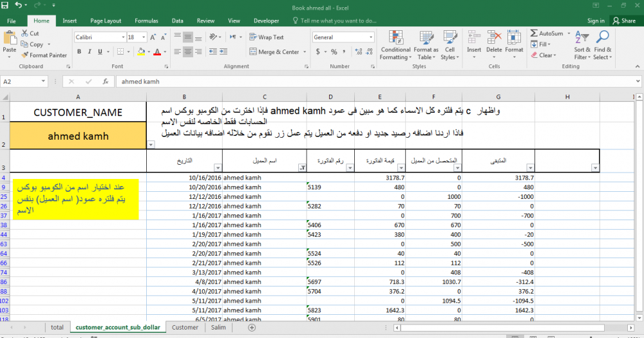Open the Borders tool icon
This screenshot has height=338, width=644.
[x=120, y=52]
